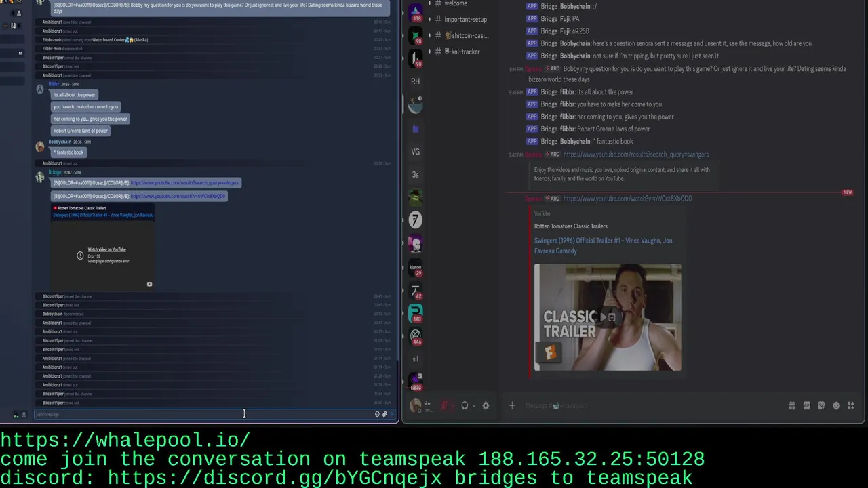The height and width of the screenshot is (488, 868).
Task: Click the NEW unread marker in Discord
Action: [847, 192]
